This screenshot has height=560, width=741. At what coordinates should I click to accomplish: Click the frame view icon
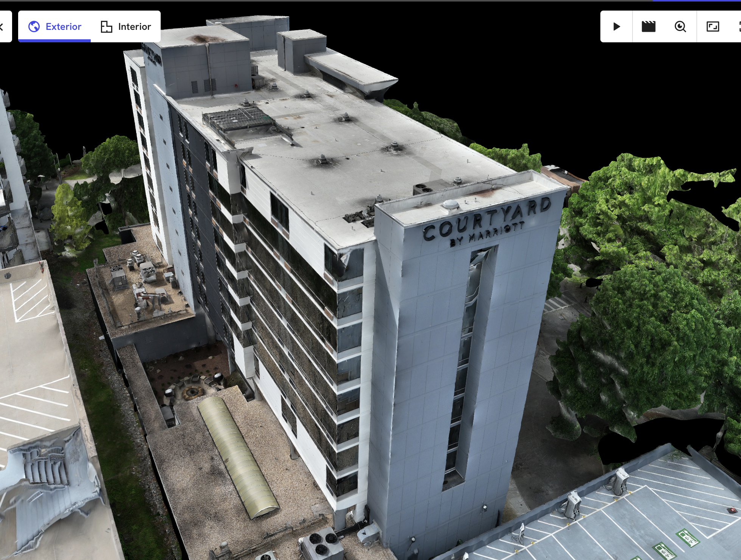tap(713, 26)
